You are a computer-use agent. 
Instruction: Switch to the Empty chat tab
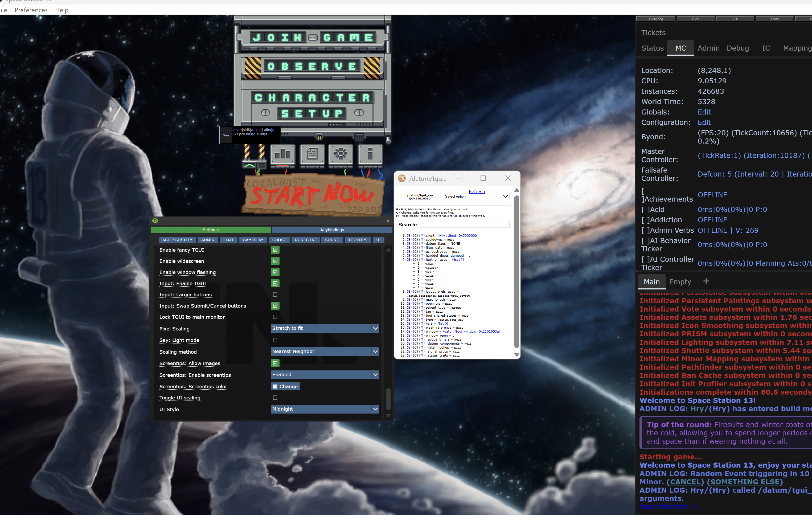[680, 282]
